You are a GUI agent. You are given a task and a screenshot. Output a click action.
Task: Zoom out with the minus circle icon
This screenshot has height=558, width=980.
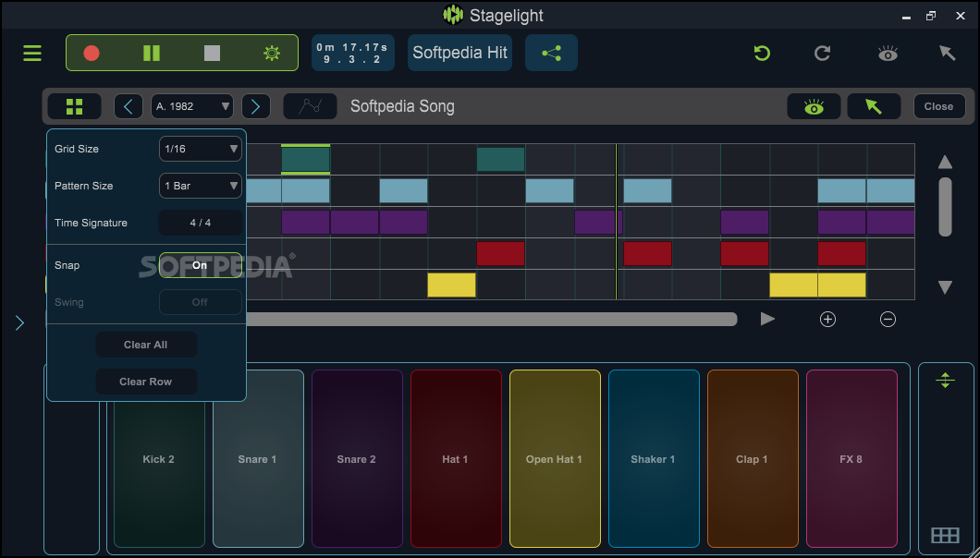(888, 320)
